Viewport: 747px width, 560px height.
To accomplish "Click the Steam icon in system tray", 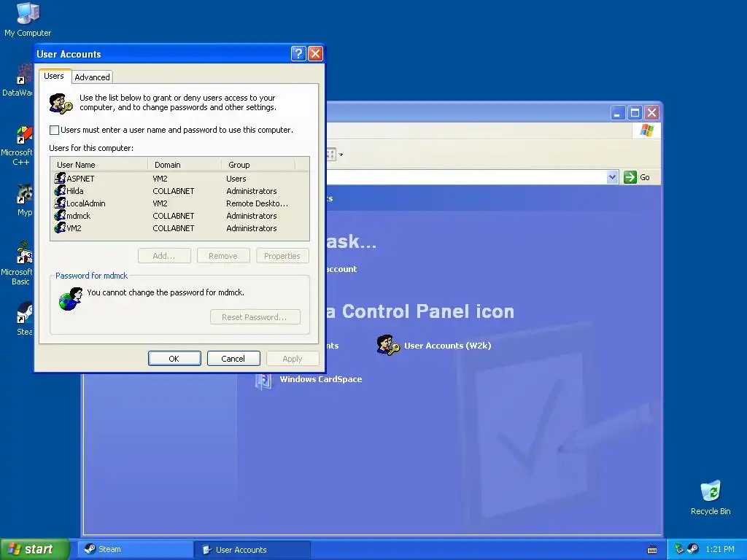I will [693, 549].
